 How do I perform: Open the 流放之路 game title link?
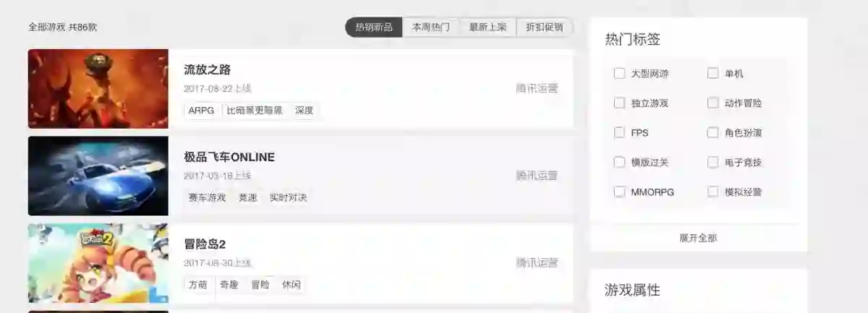[x=208, y=69]
